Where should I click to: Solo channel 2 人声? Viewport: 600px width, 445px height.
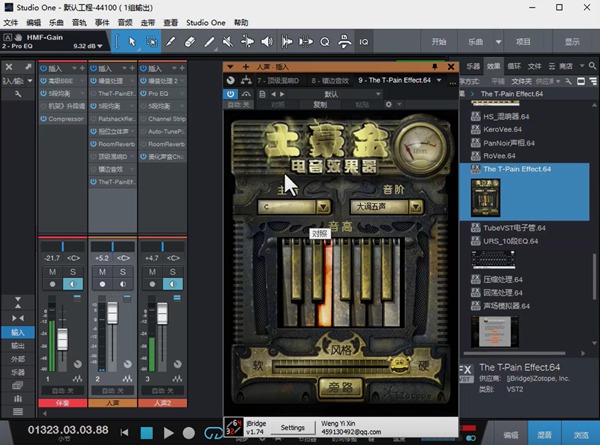tap(122, 272)
